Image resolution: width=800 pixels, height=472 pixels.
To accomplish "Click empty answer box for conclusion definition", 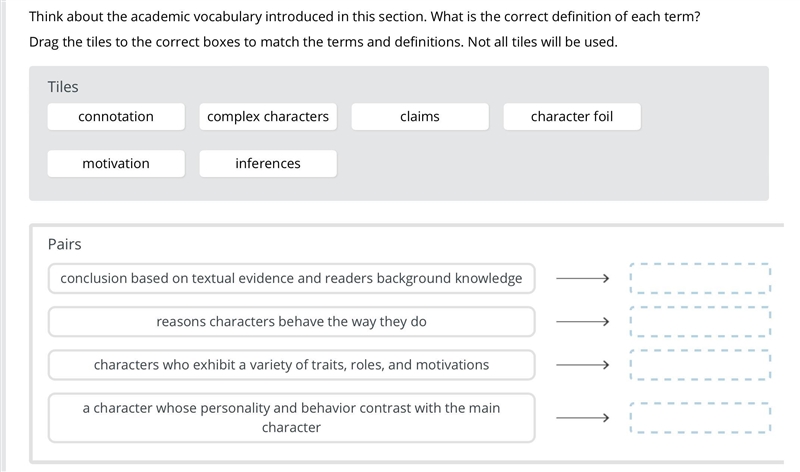I will pyautogui.click(x=700, y=279).
